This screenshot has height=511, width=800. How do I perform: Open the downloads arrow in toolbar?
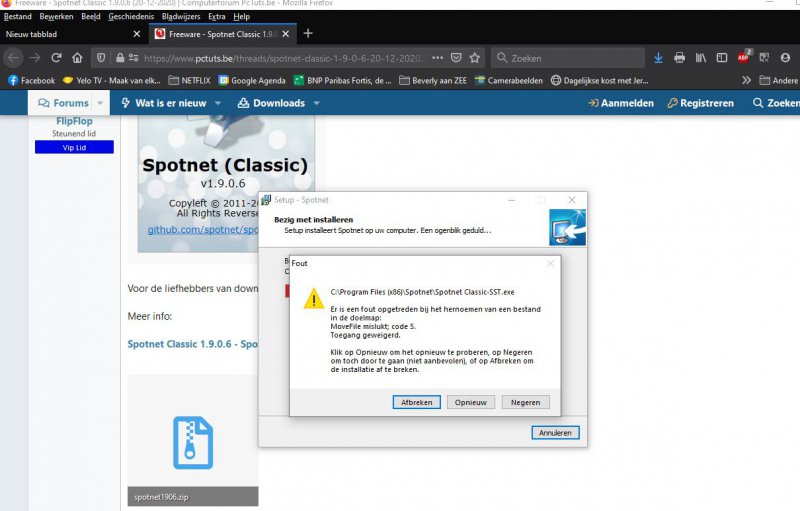[x=658, y=58]
